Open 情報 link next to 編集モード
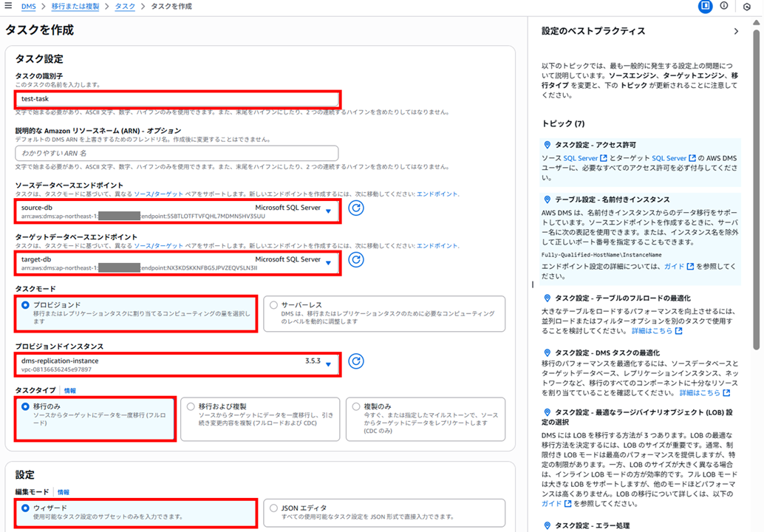Image resolution: width=764 pixels, height=532 pixels. pos(64,492)
